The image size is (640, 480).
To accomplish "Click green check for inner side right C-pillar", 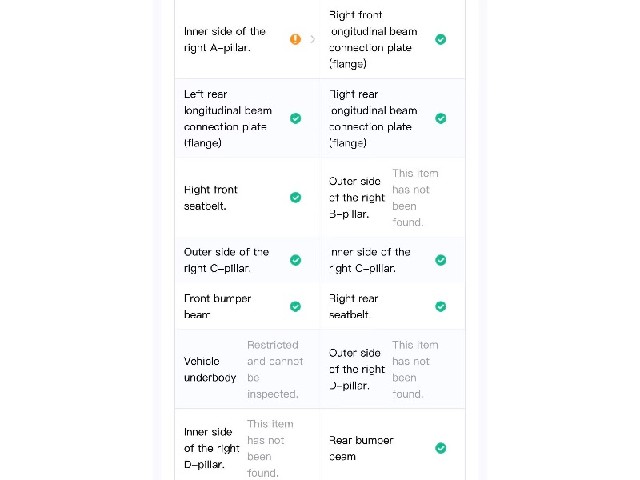I will click(x=440, y=260).
